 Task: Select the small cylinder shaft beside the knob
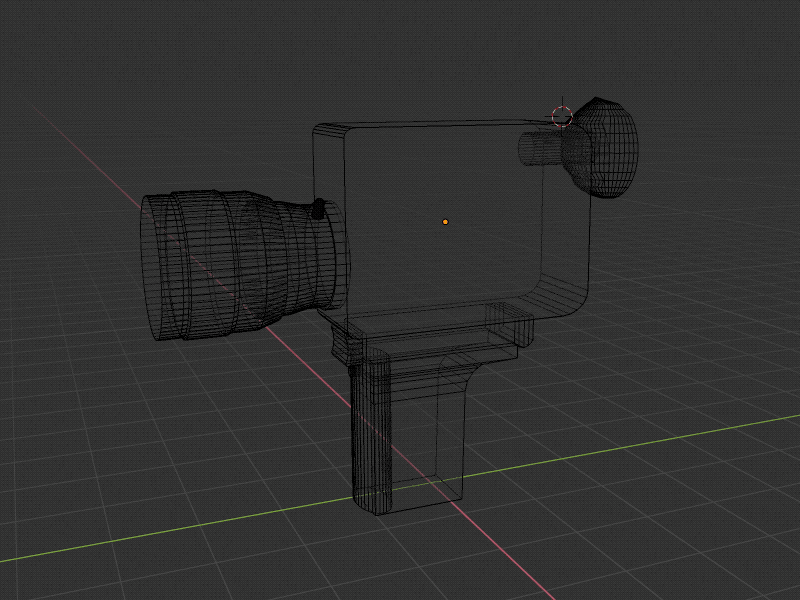pos(541,148)
